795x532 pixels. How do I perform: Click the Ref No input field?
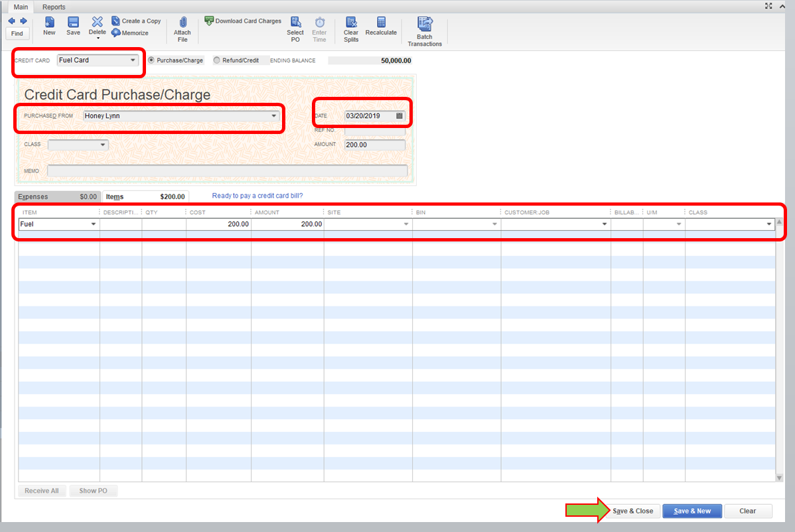(x=375, y=131)
